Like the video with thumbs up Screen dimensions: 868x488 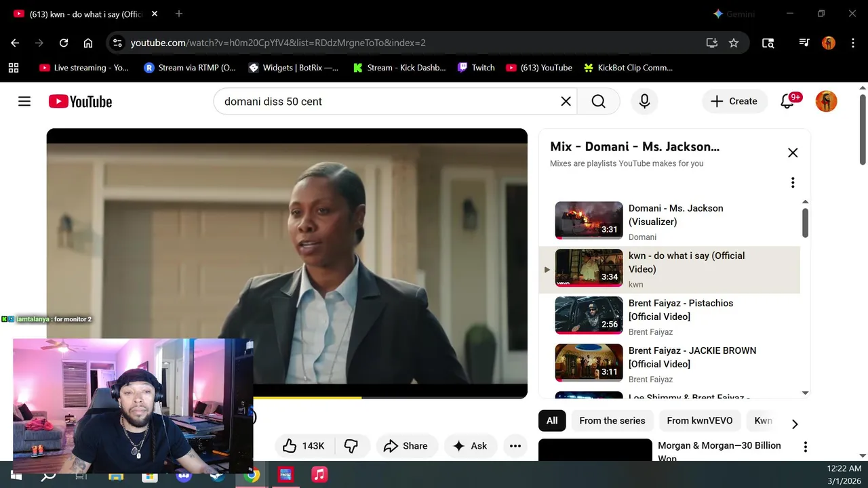point(303,445)
